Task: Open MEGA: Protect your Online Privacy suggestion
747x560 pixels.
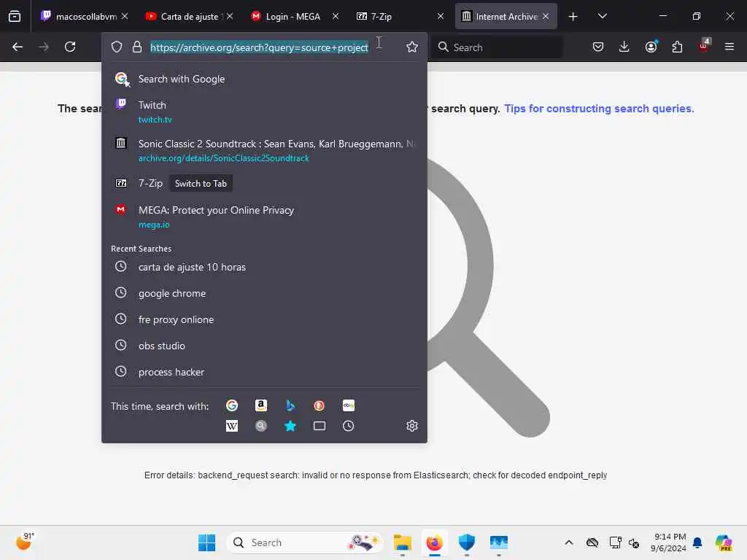Action: 264,217
